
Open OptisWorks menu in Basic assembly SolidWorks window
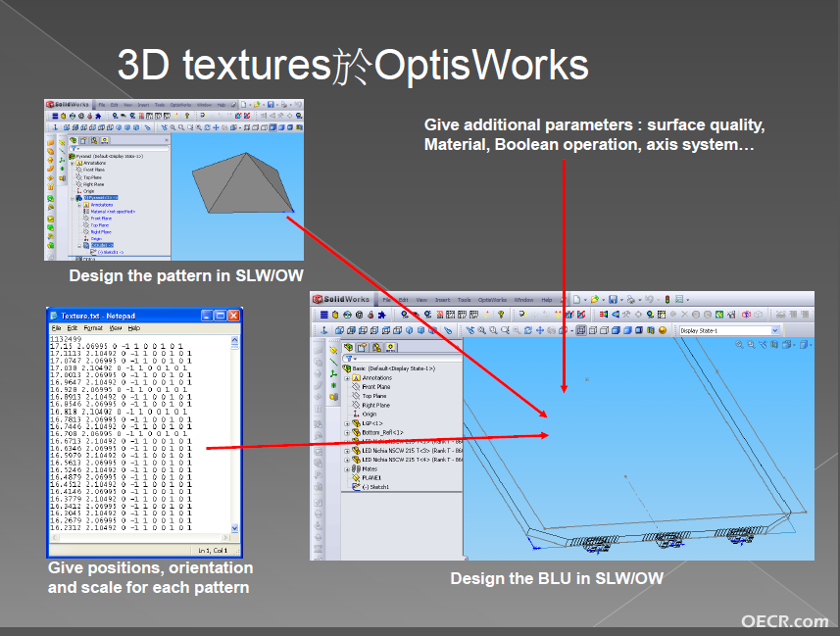[x=492, y=300]
